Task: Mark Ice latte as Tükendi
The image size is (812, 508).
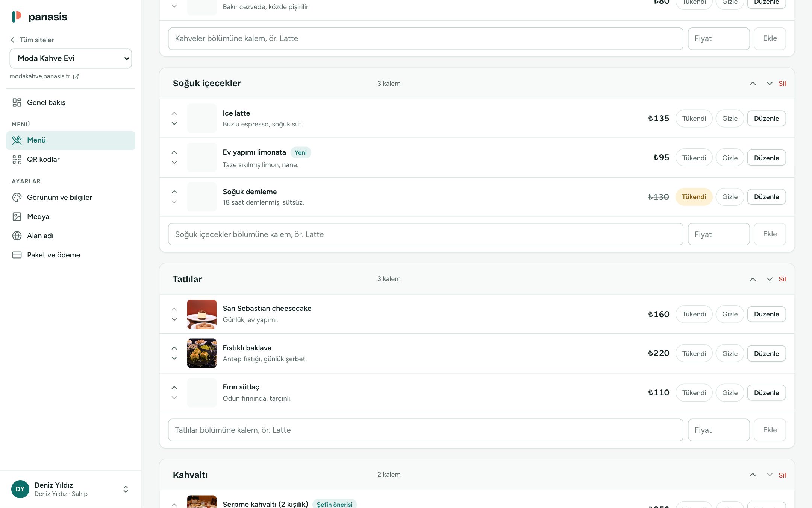Action: tap(694, 119)
